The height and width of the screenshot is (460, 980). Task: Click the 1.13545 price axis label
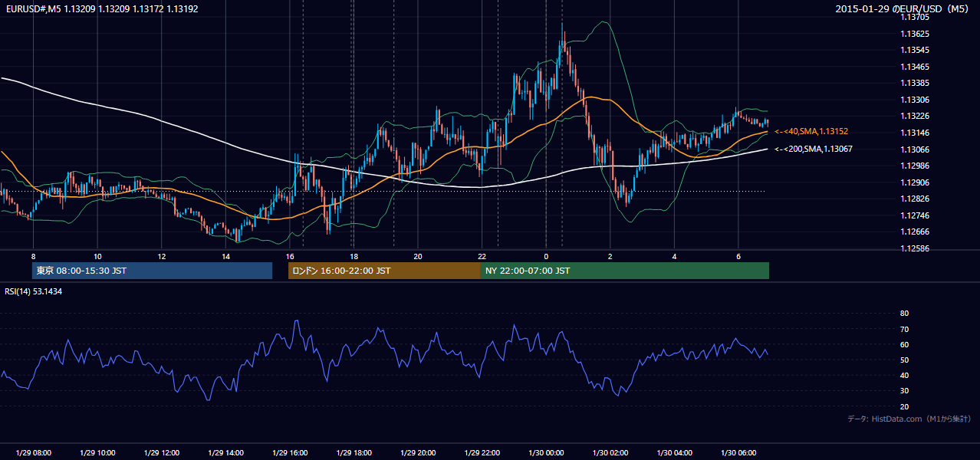(x=916, y=51)
